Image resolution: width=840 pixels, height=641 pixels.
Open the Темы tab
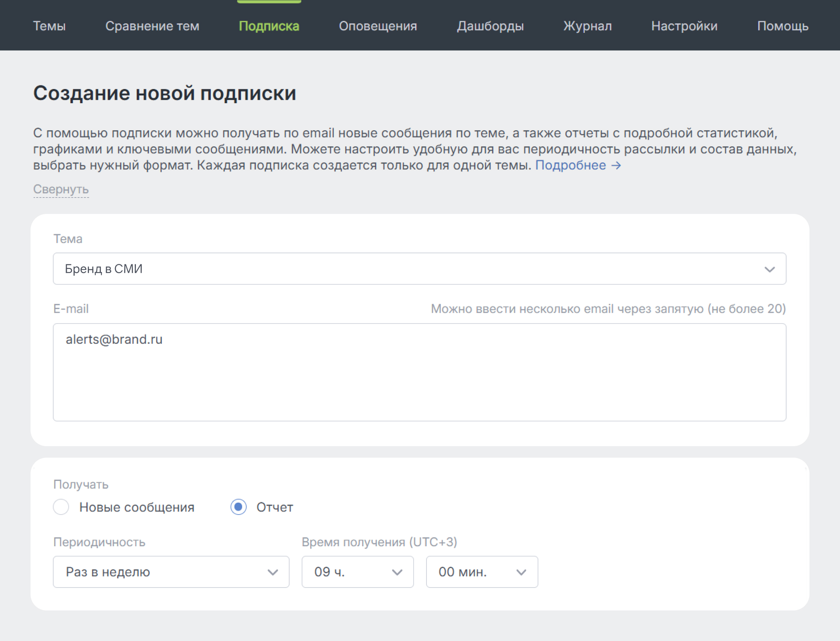(49, 26)
